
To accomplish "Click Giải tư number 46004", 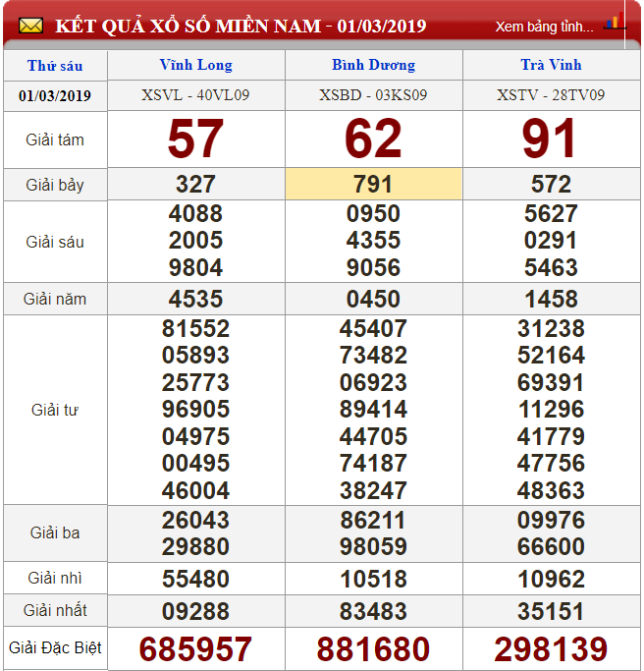I will point(195,491).
